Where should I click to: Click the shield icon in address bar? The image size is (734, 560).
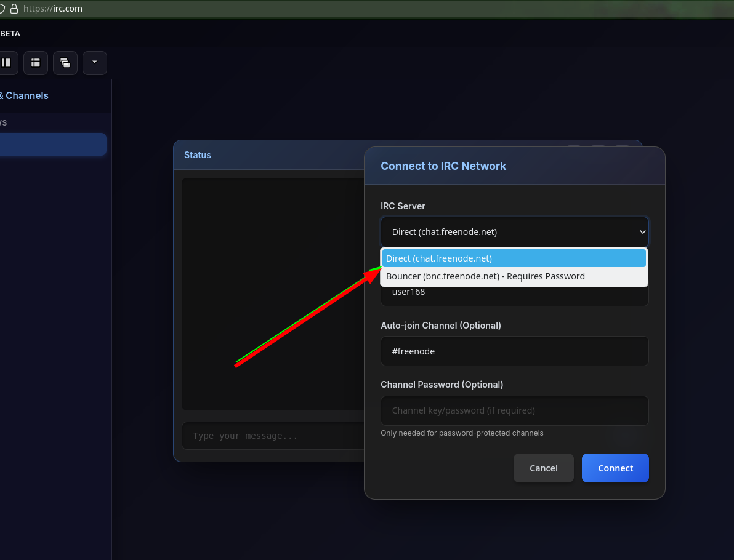tap(2, 9)
